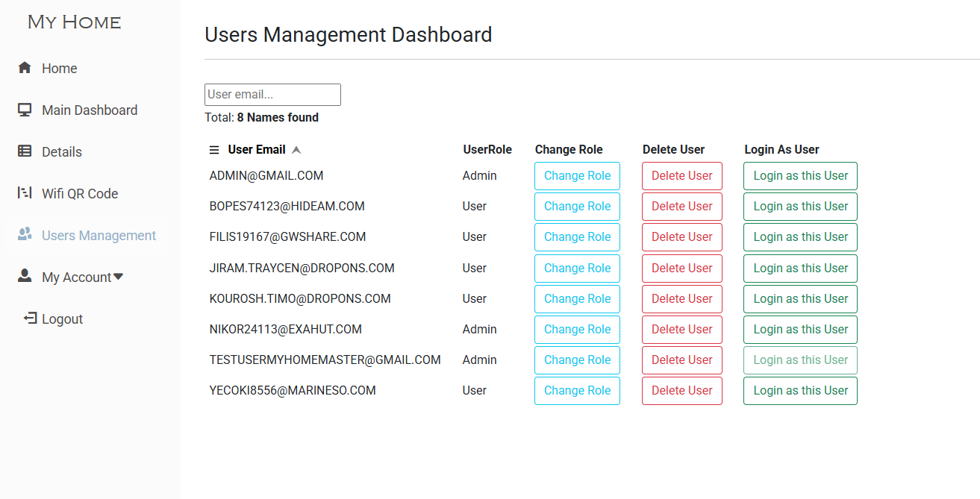Click the ADMIN@GMAIL.COM email cell

pos(266,176)
